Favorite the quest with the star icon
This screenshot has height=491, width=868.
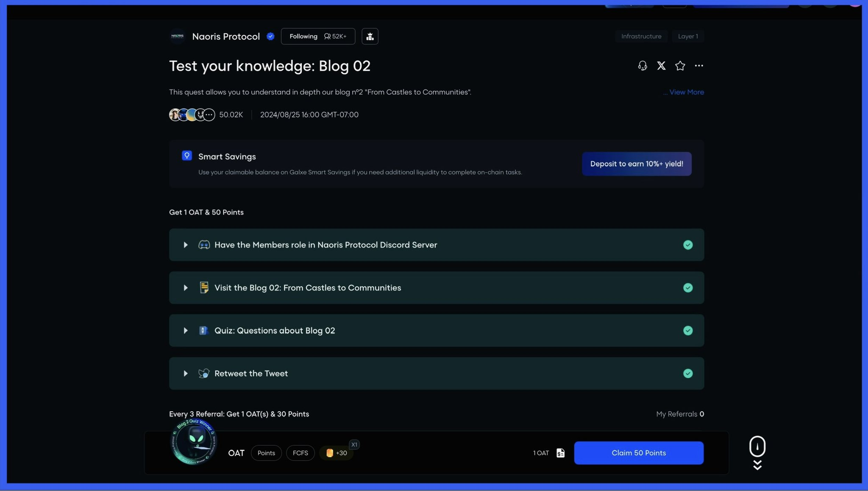coord(680,66)
